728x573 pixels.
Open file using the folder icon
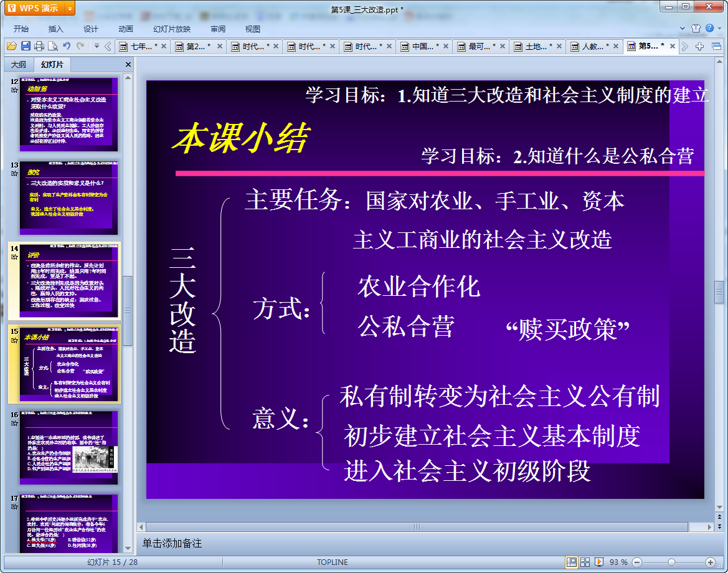[x=12, y=46]
